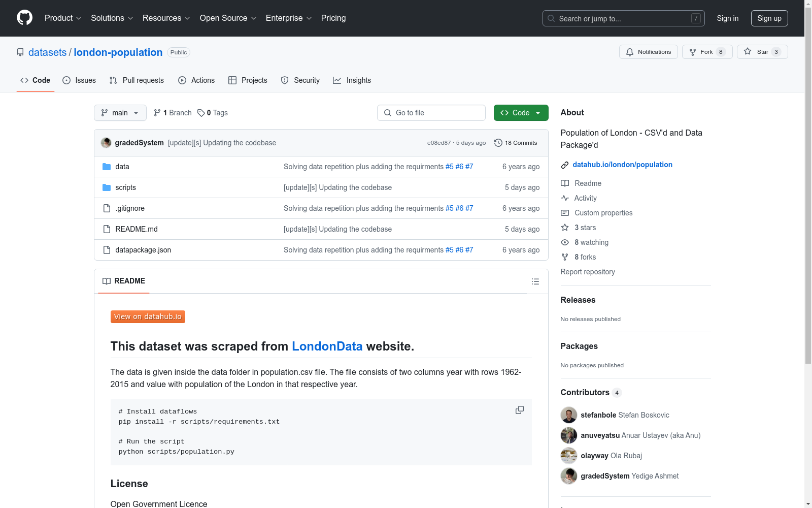Open gradedSystem avatar in Contributors list
The height and width of the screenshot is (508, 812).
point(569,476)
